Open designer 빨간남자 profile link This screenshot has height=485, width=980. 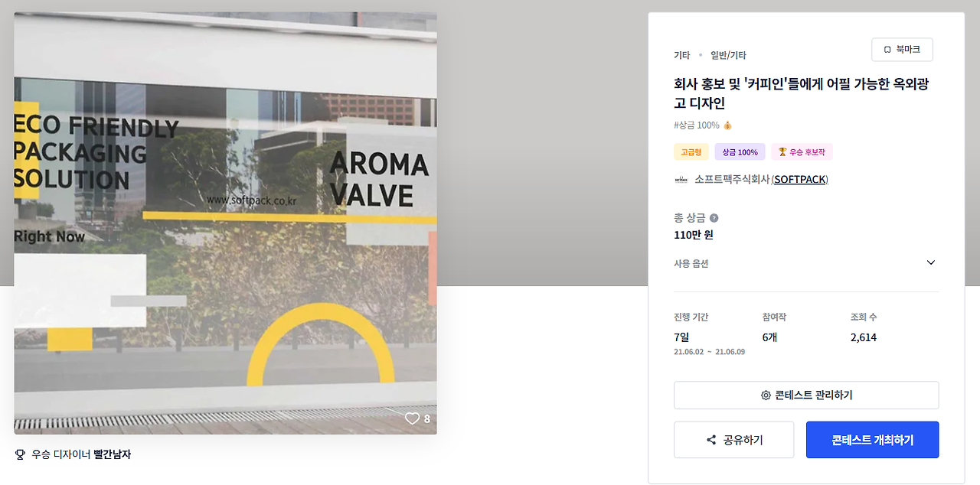click(x=113, y=454)
